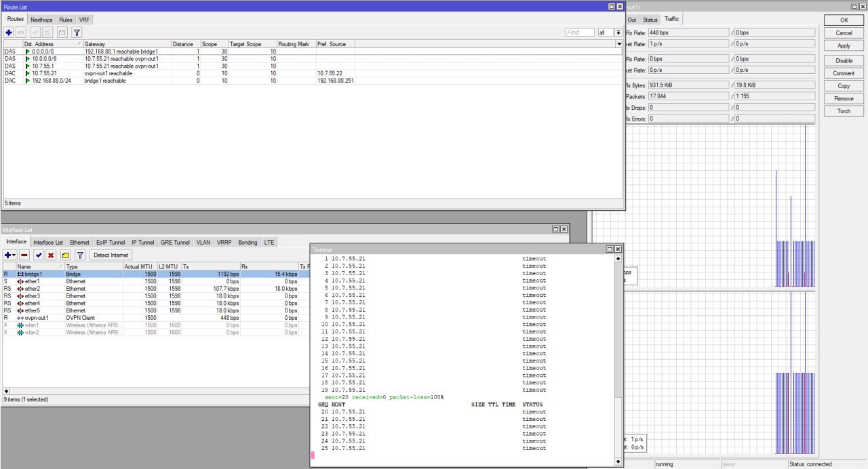This screenshot has width=868, height=469.
Task: Click the Rx Bytes field showing 931.5 KiB
Action: (x=688, y=85)
